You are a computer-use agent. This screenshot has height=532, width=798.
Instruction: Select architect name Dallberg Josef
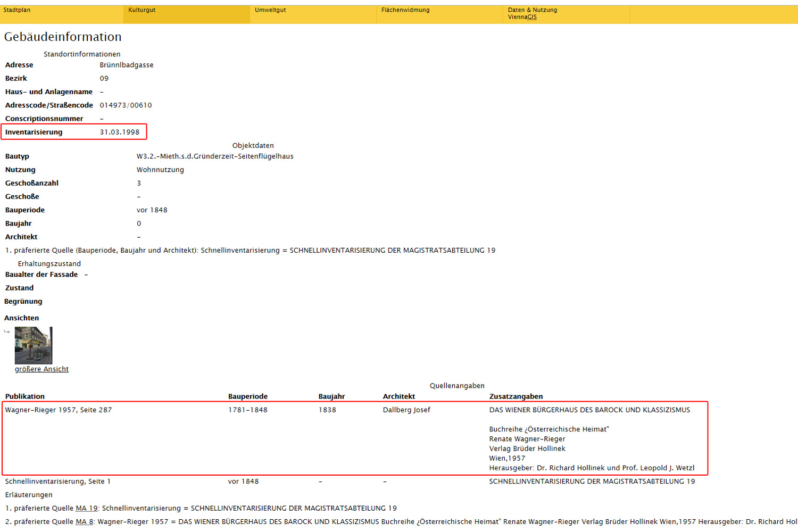[406, 410]
